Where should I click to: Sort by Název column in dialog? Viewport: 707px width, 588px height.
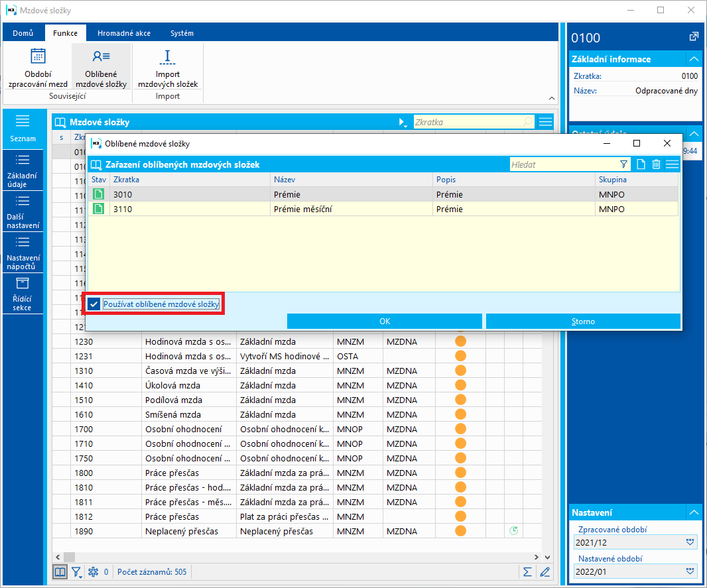tap(352, 180)
